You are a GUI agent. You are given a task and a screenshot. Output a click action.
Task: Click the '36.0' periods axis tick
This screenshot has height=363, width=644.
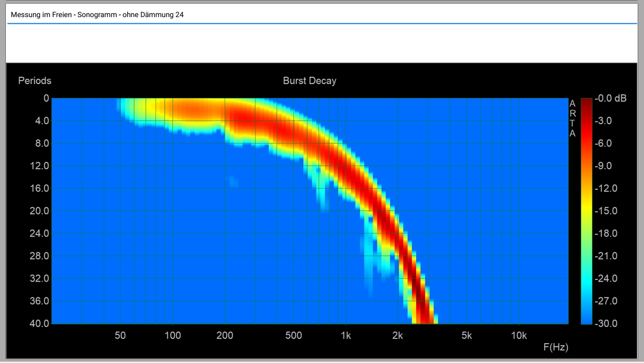(x=39, y=301)
